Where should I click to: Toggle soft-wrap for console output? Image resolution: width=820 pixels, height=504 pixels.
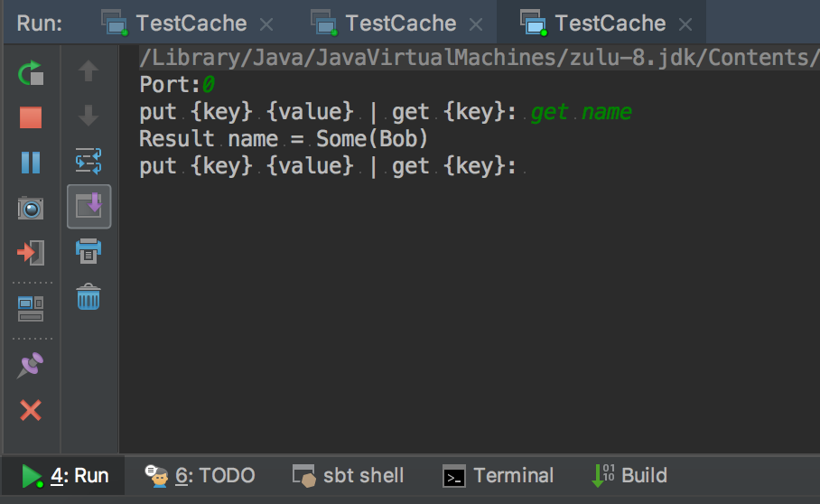pos(89,161)
